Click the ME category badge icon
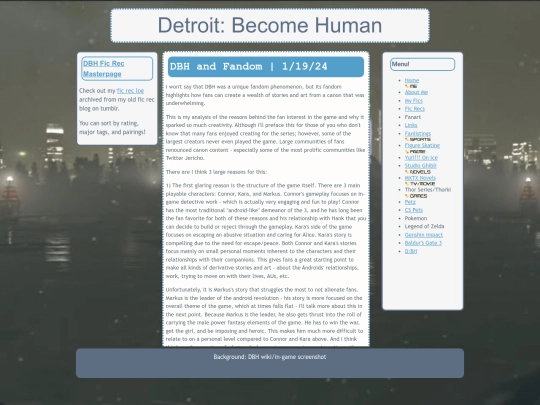Image resolution: width=540 pixels, height=405 pixels. pos(411,86)
